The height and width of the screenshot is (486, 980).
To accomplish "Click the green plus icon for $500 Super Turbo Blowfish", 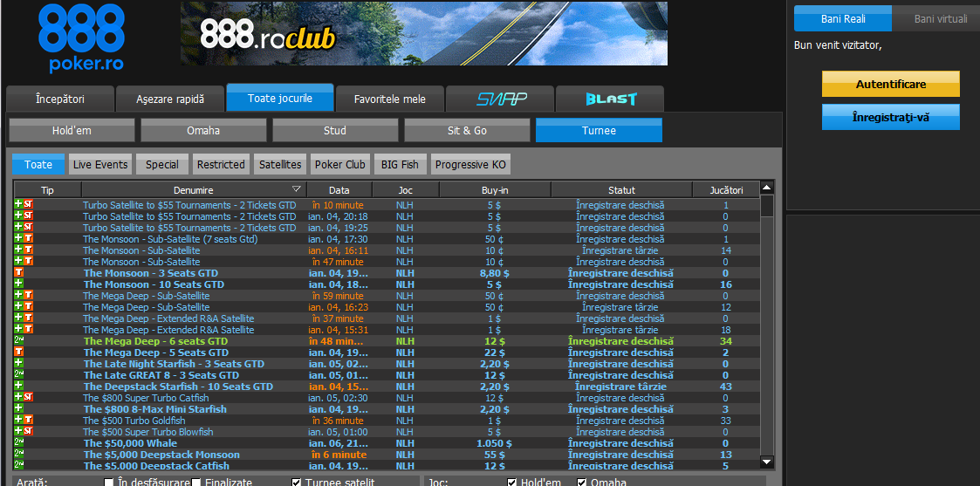I will click(18, 431).
